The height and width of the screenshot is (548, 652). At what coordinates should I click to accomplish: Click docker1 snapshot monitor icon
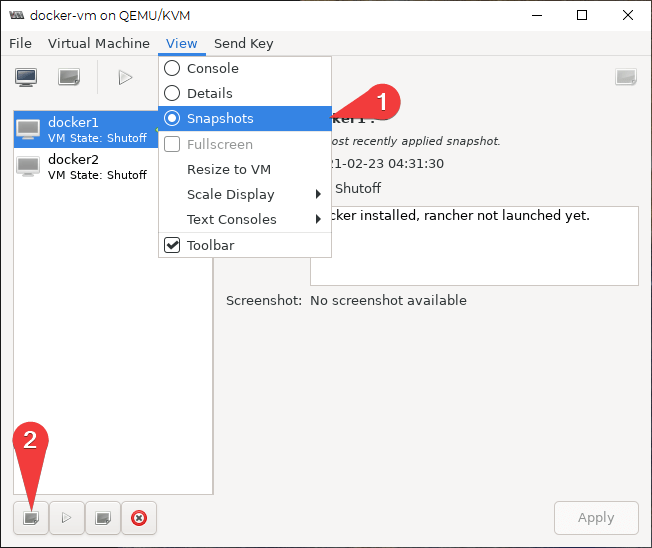point(28,129)
